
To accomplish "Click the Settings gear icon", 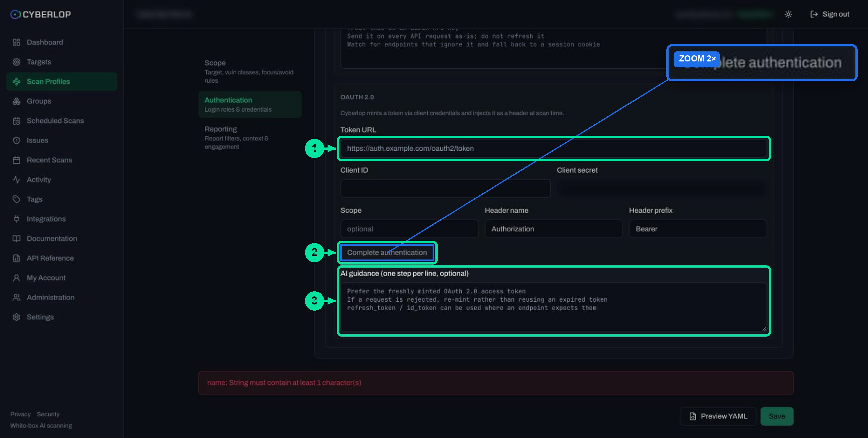I will (16, 317).
